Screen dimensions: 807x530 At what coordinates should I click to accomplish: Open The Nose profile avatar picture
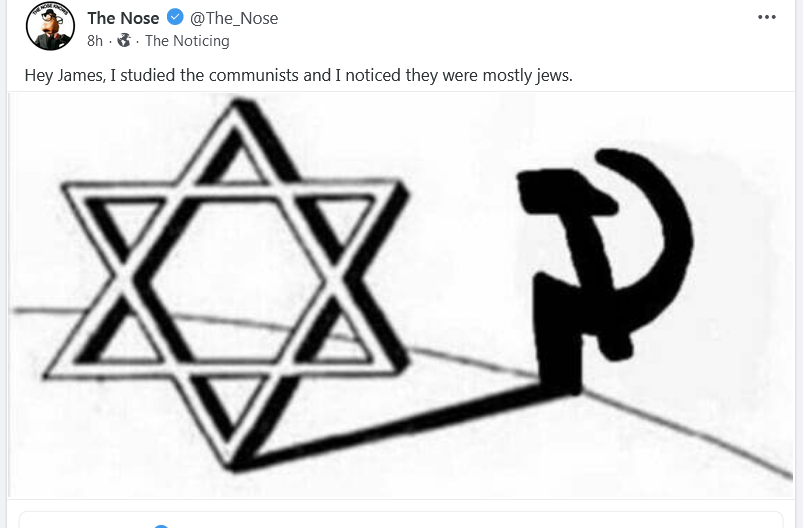(50, 26)
